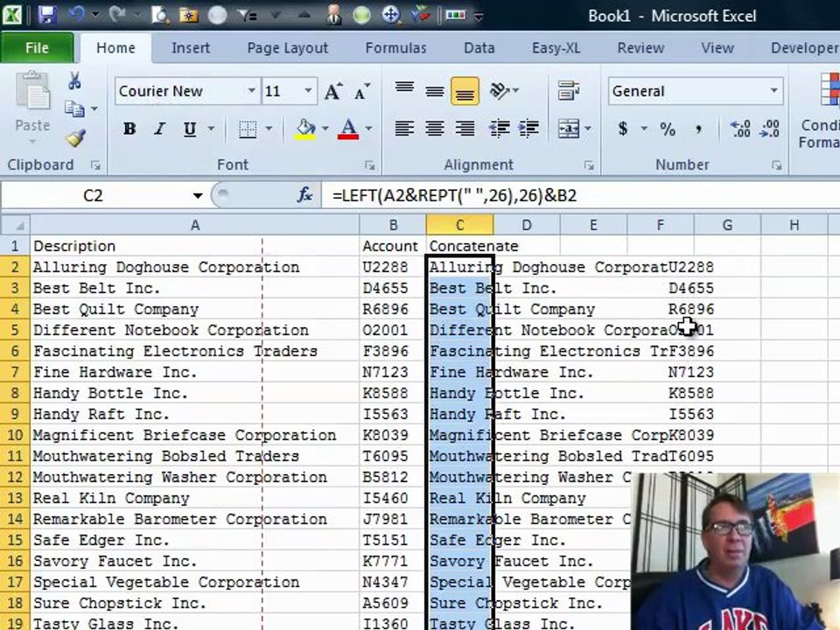This screenshot has height=630, width=840.
Task: Set Middle Align vertical alignment
Action: point(435,92)
